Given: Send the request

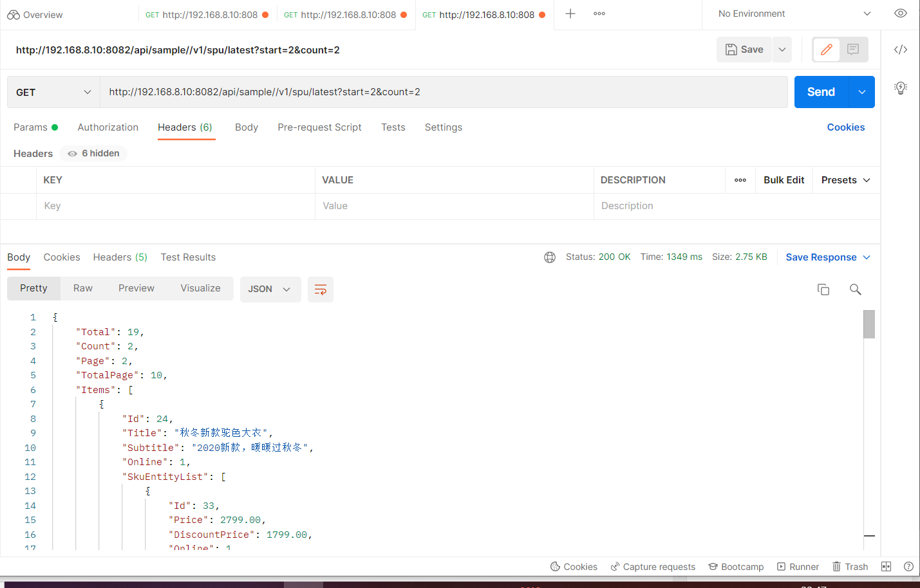Looking at the screenshot, I should tap(820, 91).
